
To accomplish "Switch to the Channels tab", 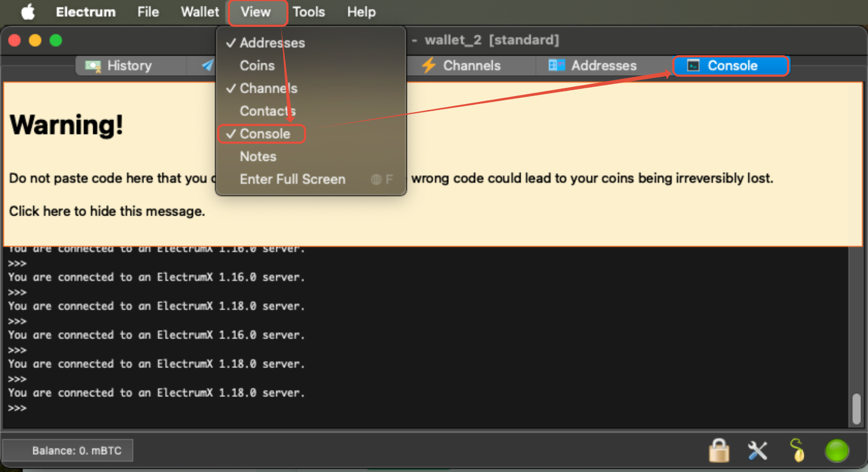I will click(x=472, y=65).
